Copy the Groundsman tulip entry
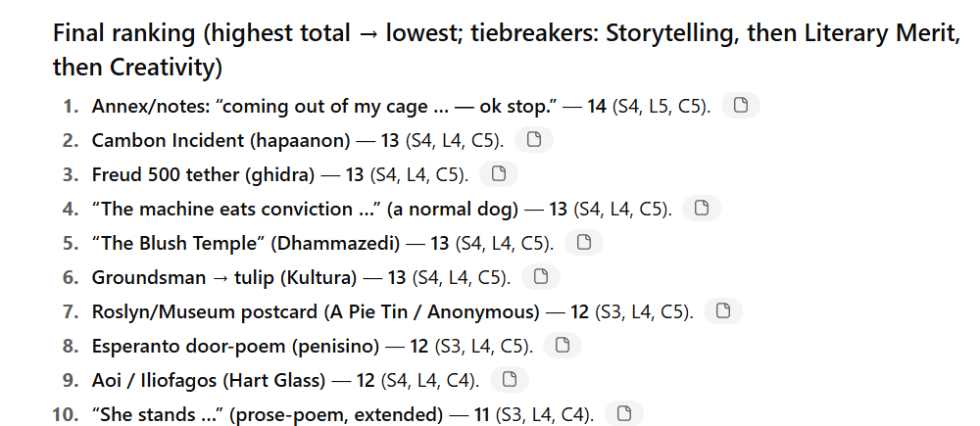The height and width of the screenshot is (426, 980). (x=541, y=277)
